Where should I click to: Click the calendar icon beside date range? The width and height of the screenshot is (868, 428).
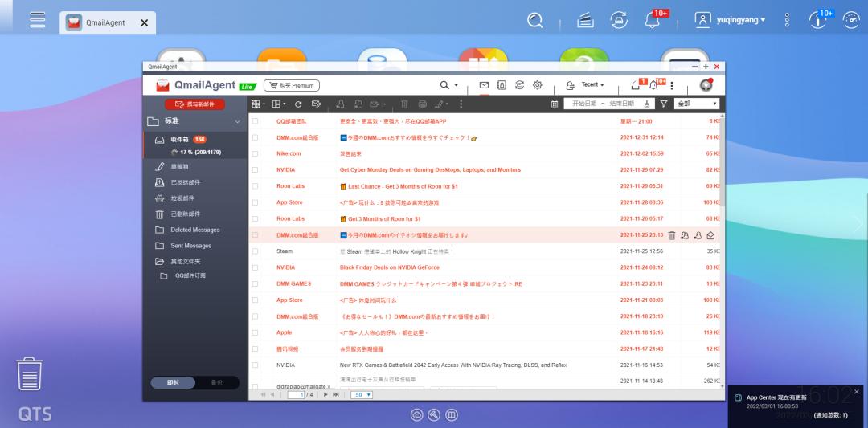pyautogui.click(x=555, y=104)
